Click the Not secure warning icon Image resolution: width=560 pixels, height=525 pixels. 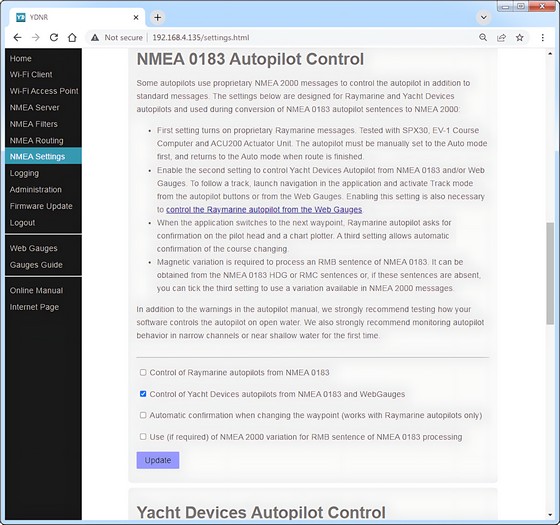pyautogui.click(x=95, y=38)
